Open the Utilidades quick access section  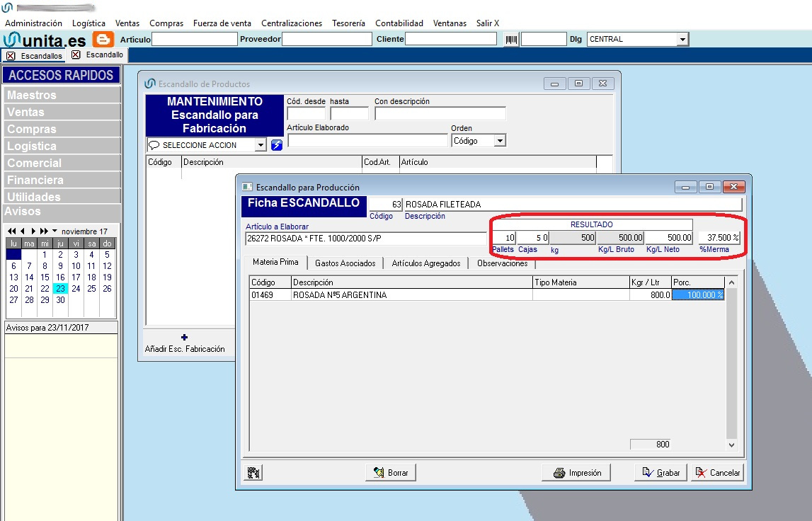click(x=62, y=196)
